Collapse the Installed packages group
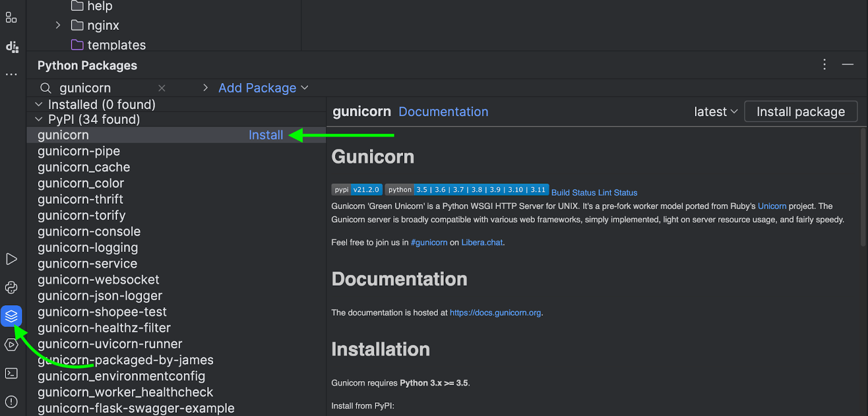Image resolution: width=868 pixels, height=416 pixels. 39,104
